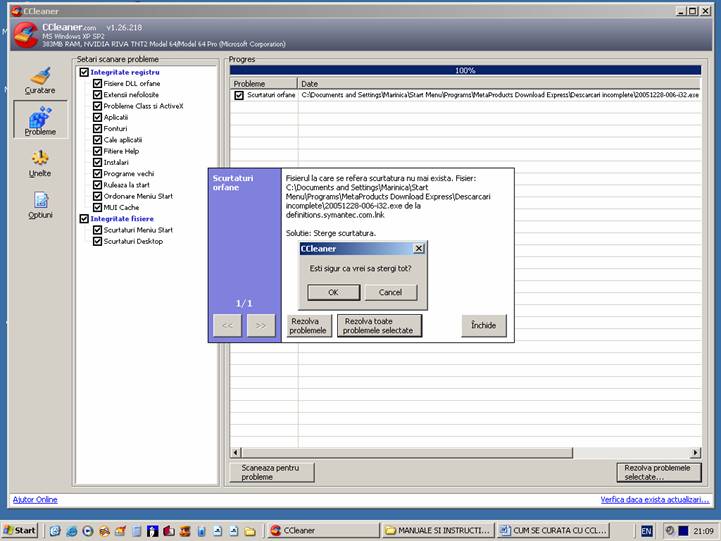Click the horizontal scrollbar right arrow
This screenshot has height=541, width=721.
pyautogui.click(x=696, y=453)
